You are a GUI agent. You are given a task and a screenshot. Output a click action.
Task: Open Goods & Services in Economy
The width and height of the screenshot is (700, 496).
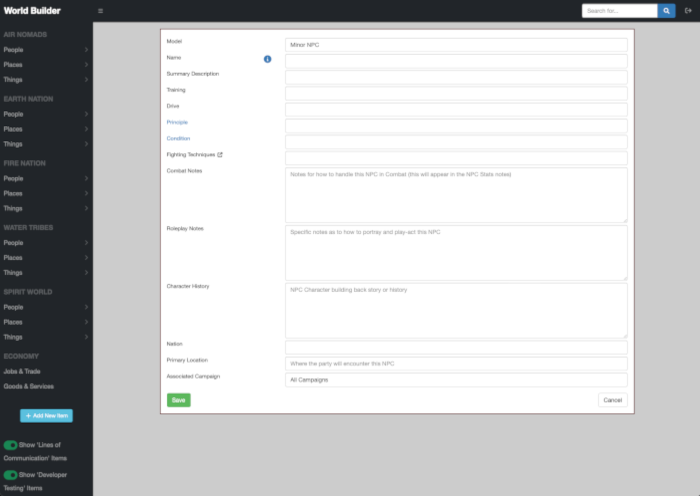pyautogui.click(x=29, y=386)
